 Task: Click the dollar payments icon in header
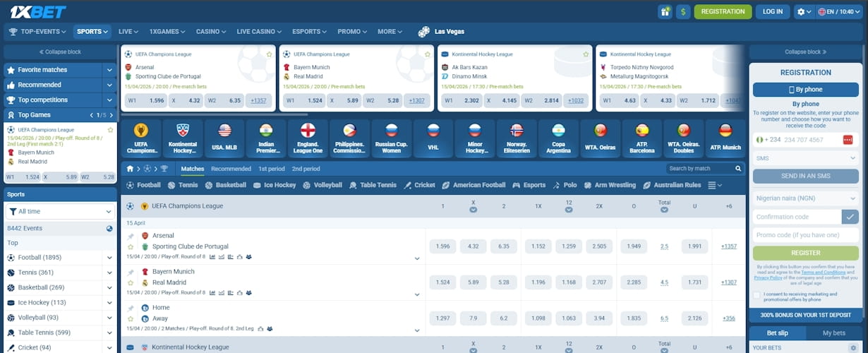pyautogui.click(x=683, y=11)
